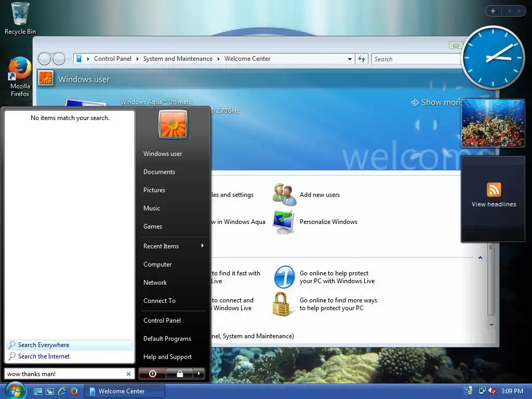Click Welcome Center taskbar button
The image size is (532, 399).
click(x=125, y=391)
